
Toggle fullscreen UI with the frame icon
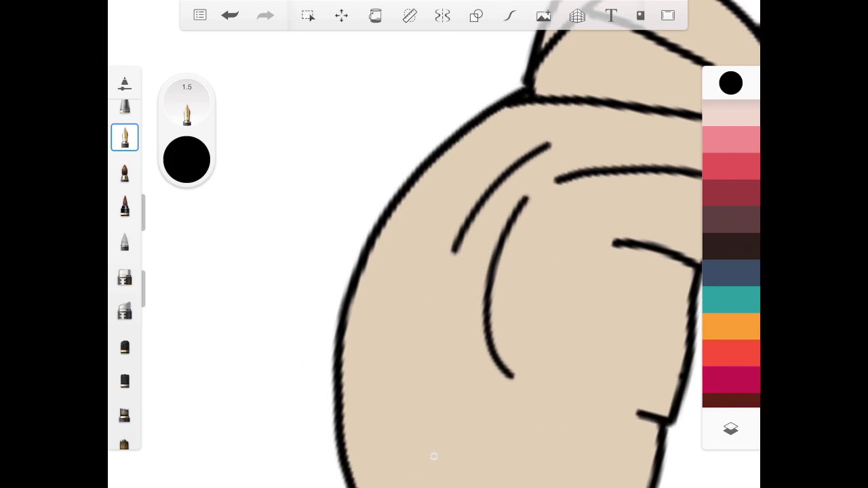(x=668, y=15)
